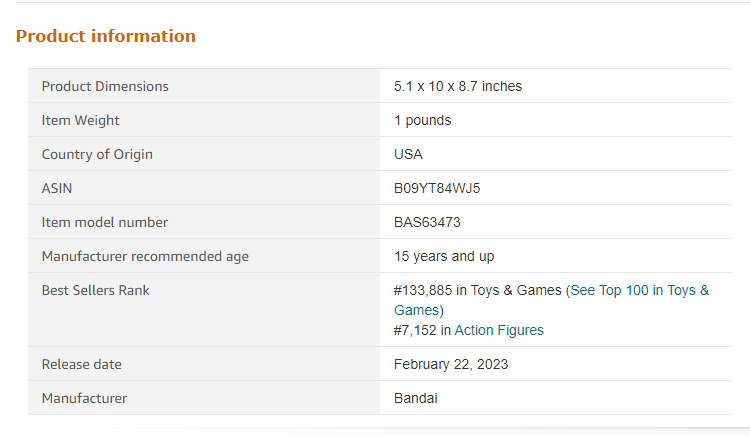
Task: Click the Product Dimensions label
Action: click(105, 86)
